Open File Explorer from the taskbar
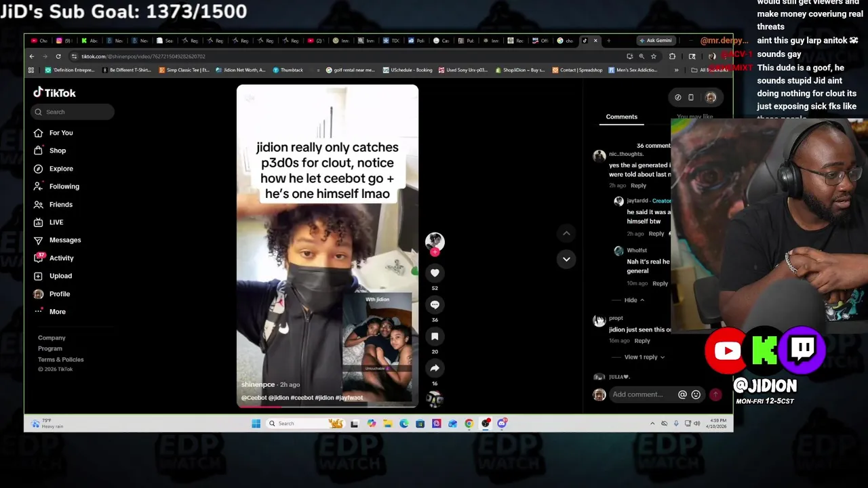Image resolution: width=868 pixels, height=488 pixels. (387, 424)
